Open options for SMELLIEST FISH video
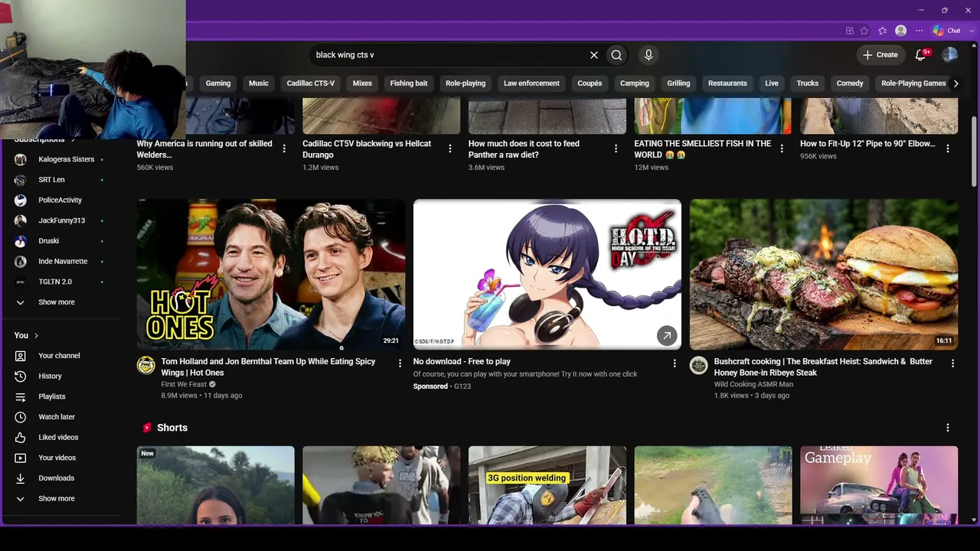Viewport: 980px width, 551px height. click(x=782, y=148)
